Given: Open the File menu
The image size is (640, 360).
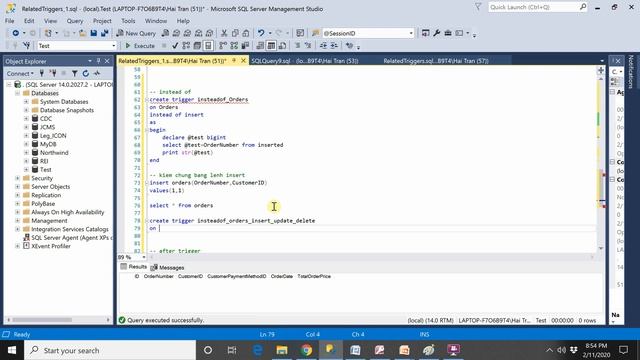Looking at the screenshot, I should click(9, 21).
